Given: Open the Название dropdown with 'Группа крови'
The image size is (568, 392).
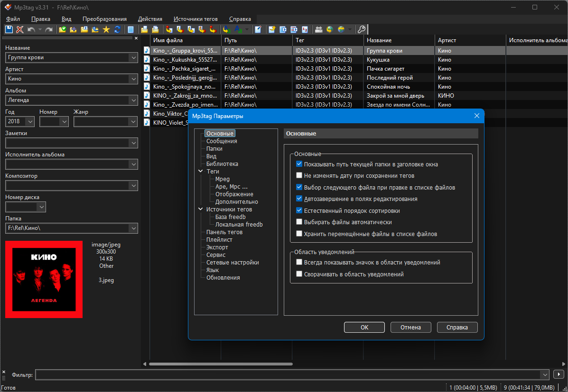Looking at the screenshot, I should (x=133, y=57).
